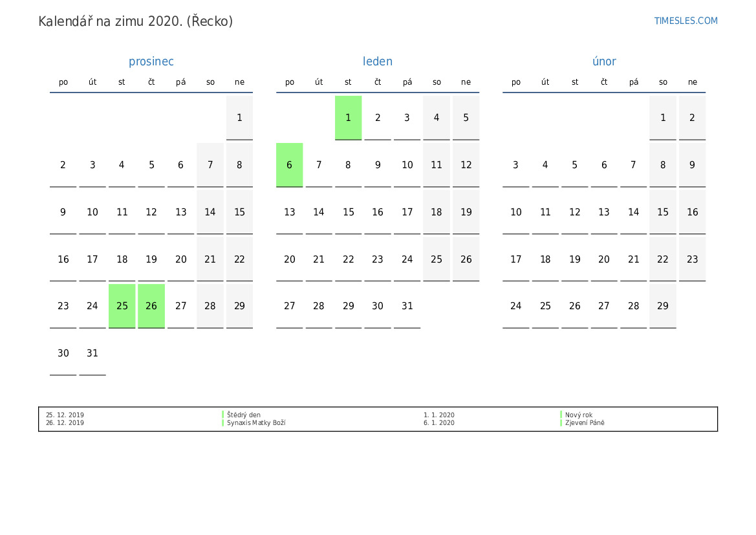Screen dimensions: 756x535
Task: Click February 24 in únor
Action: tap(516, 306)
